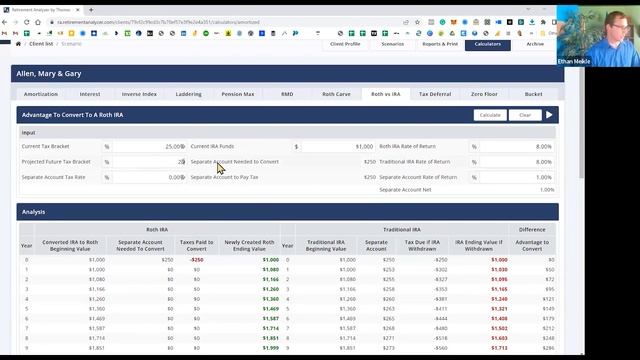This screenshot has height=360, width=640.
Task: Switch to the Inverse Index tab
Action: [x=139, y=94]
